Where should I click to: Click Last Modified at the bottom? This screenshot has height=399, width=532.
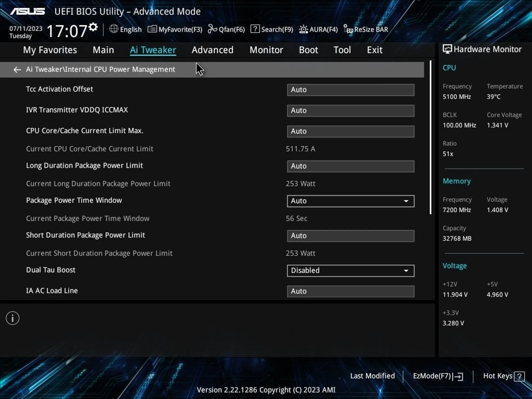click(372, 376)
